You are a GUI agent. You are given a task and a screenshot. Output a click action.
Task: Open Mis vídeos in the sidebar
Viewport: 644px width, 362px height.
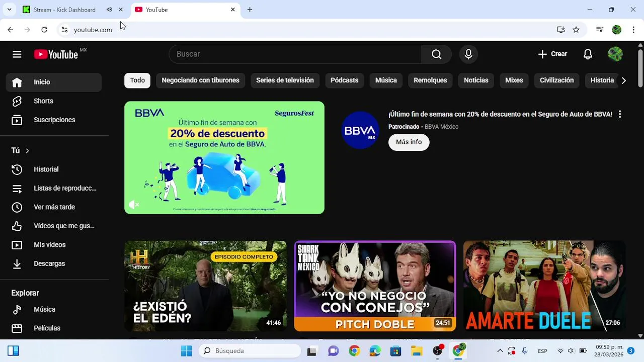pos(54,245)
